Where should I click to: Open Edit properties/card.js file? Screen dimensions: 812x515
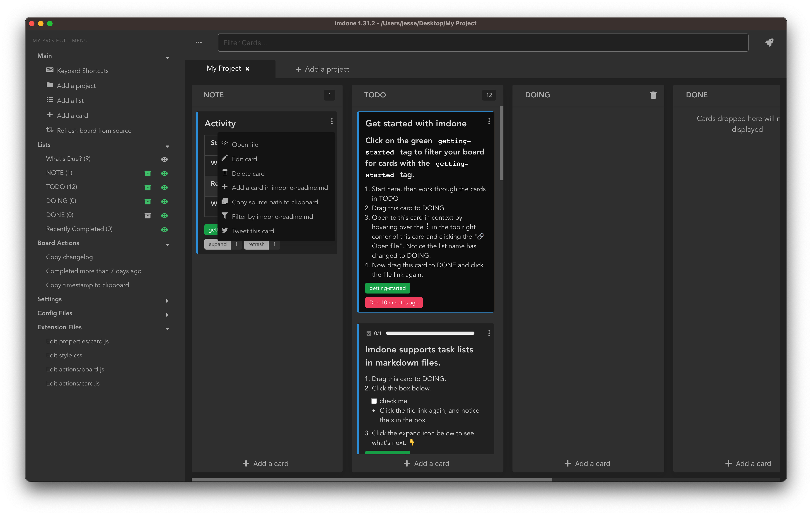click(x=77, y=341)
